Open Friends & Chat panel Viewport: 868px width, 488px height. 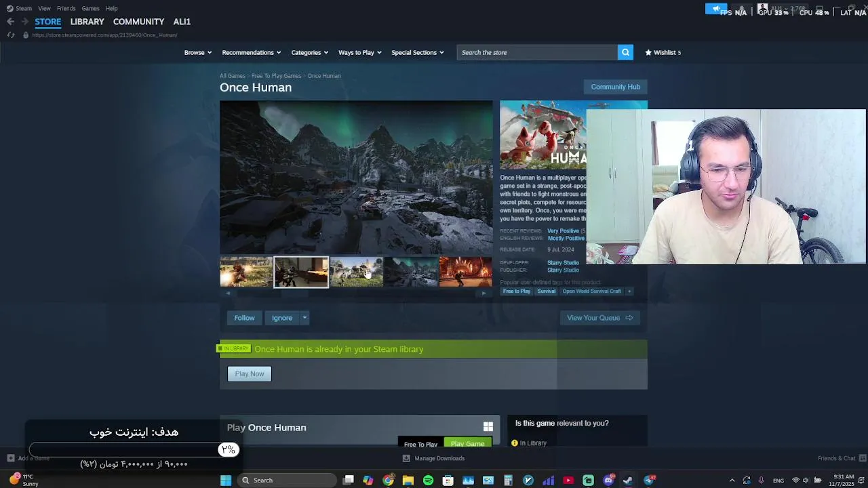click(842, 458)
